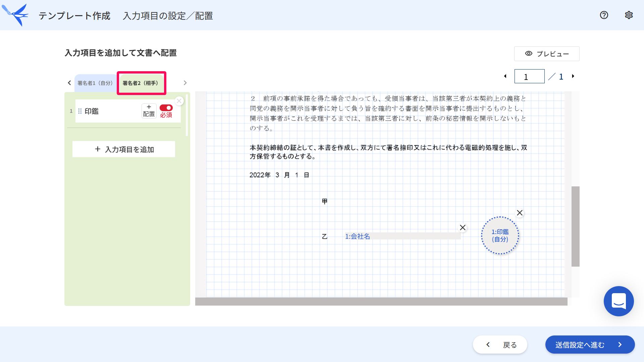Click the 印鑑 item label

click(92, 111)
